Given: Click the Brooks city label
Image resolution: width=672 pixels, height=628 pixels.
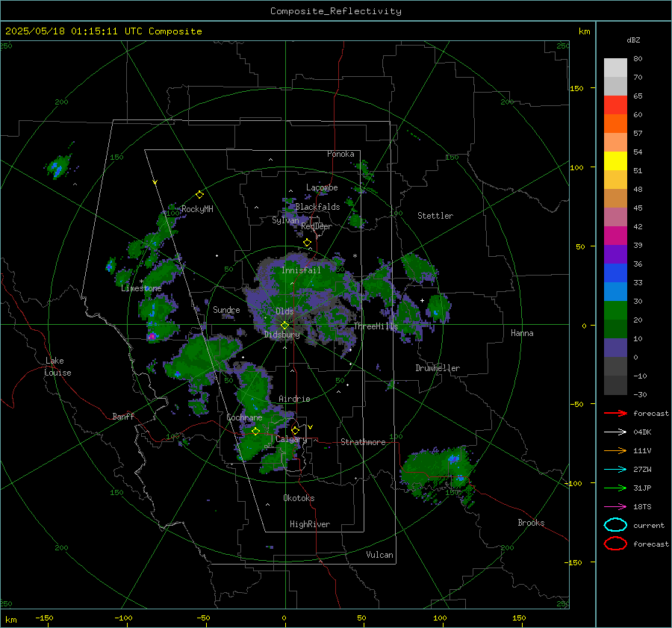Looking at the screenshot, I should click(x=531, y=523).
